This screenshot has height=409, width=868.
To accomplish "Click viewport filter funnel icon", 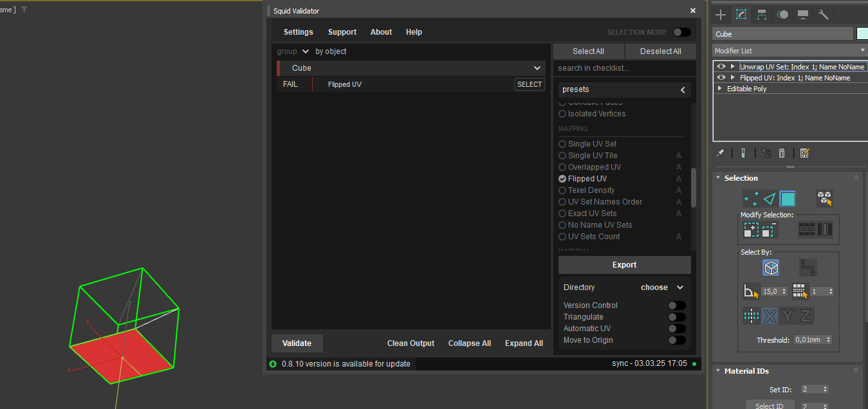I will point(24,10).
